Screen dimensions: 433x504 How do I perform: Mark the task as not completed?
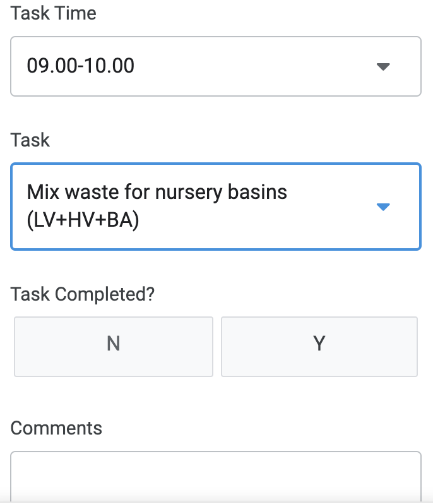coord(114,347)
